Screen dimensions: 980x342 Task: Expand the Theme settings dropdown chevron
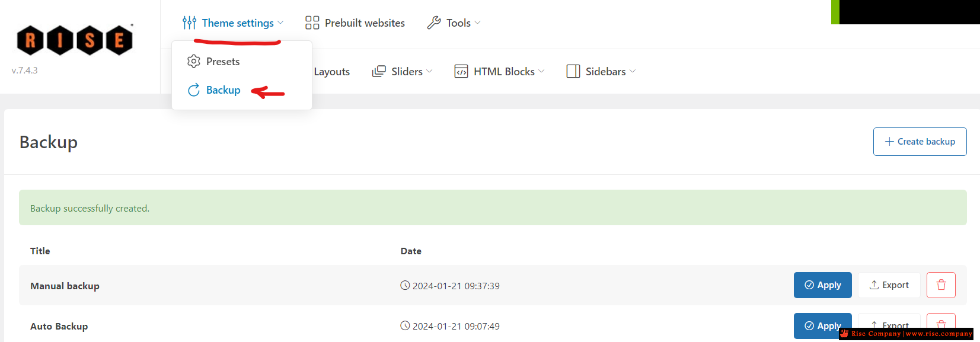point(280,23)
